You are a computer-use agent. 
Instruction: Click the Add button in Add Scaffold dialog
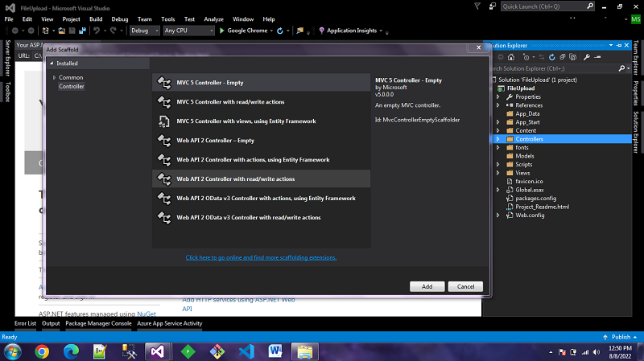click(x=427, y=286)
